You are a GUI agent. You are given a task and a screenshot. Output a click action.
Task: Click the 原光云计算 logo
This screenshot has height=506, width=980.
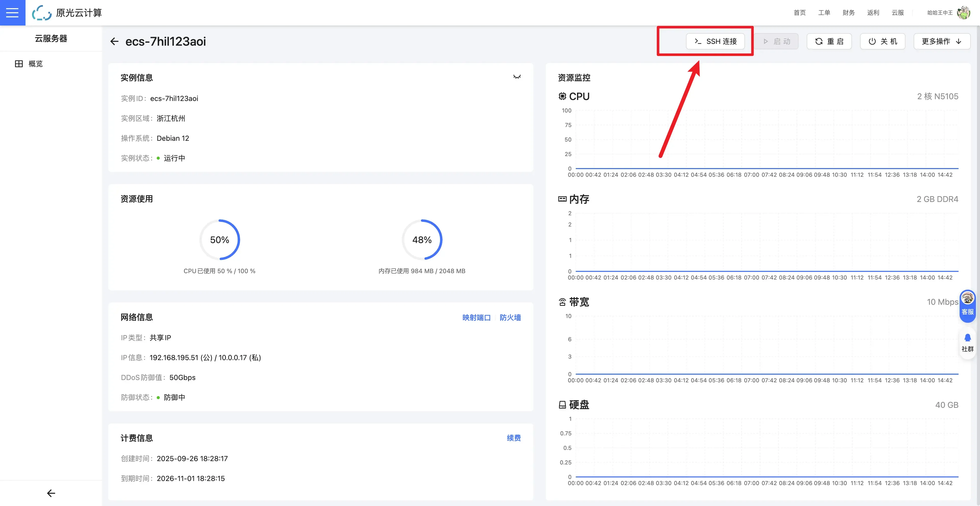(67, 12)
